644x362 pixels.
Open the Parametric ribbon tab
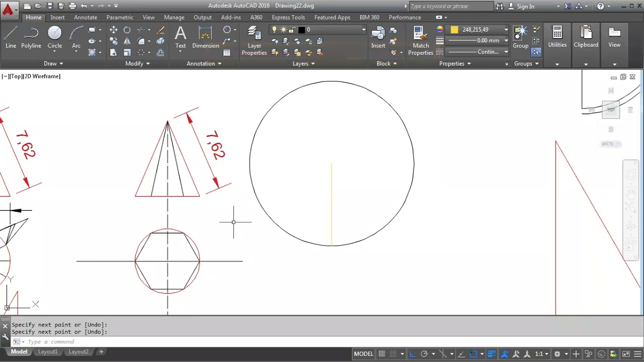pos(120,18)
